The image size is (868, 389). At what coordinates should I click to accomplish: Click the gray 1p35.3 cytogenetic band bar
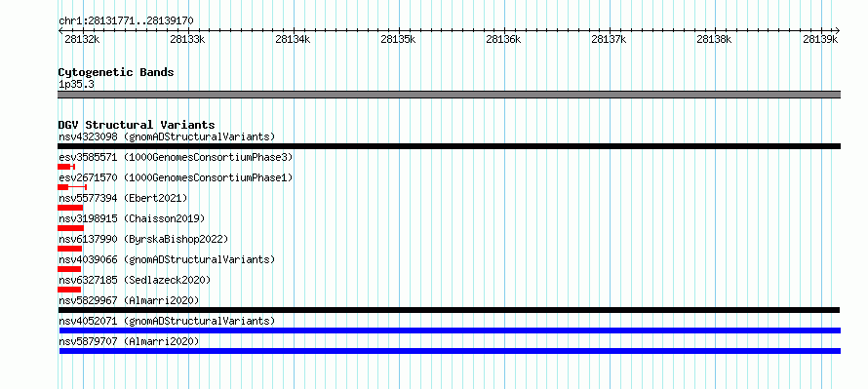pyautogui.click(x=449, y=95)
